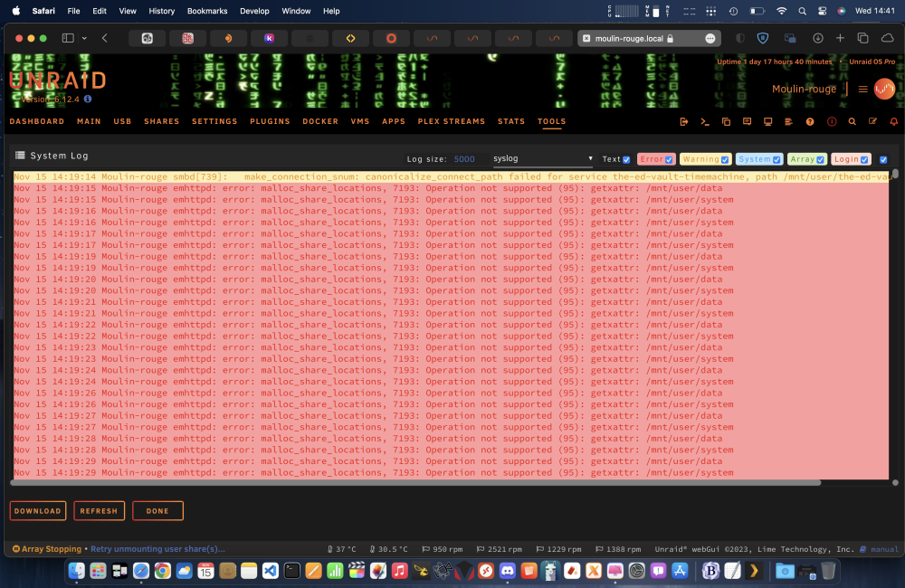Open Discord in the Dock
Viewport: 905px width, 588px height.
pos(508,571)
